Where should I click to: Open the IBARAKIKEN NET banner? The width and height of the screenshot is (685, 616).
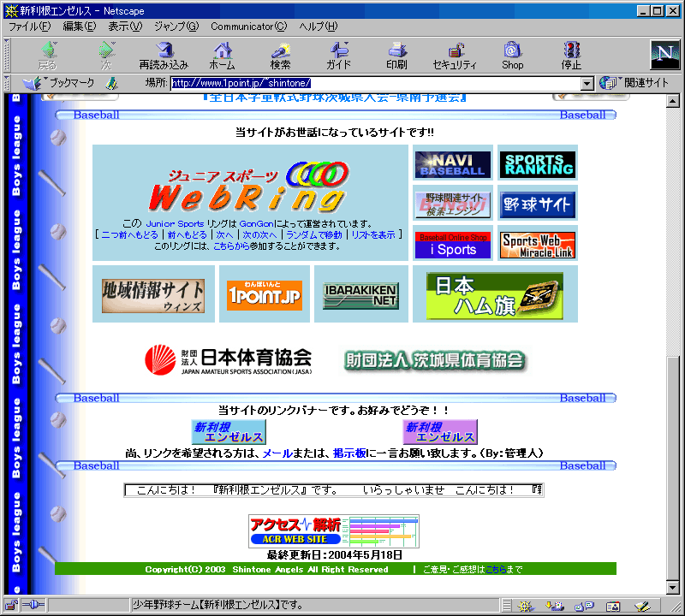[360, 295]
